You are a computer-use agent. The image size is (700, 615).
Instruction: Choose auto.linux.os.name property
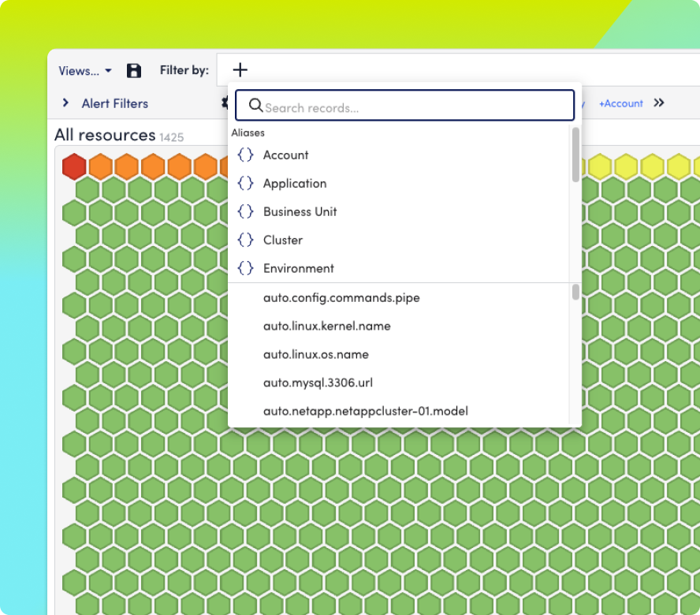[x=315, y=355]
